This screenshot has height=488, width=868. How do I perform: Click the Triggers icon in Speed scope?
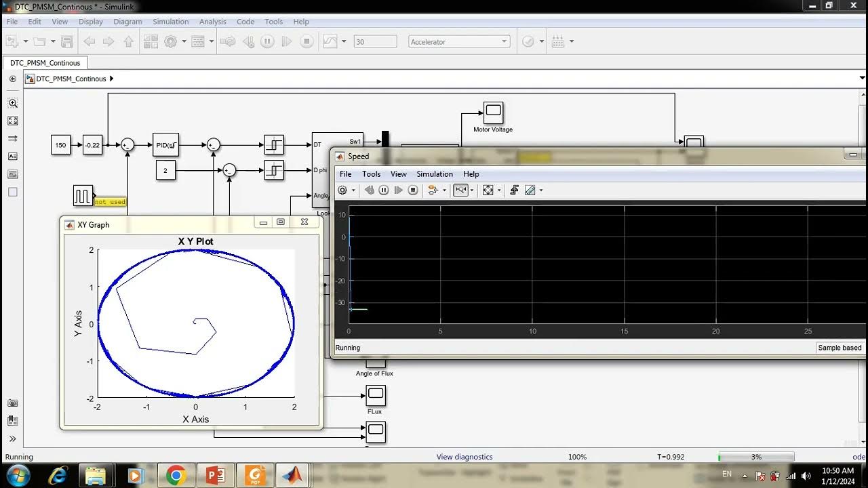click(515, 190)
